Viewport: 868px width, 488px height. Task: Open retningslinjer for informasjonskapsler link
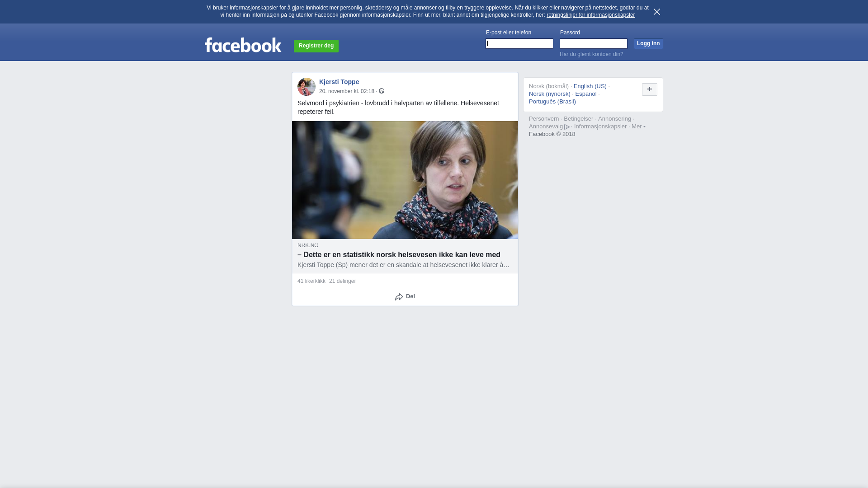click(590, 15)
